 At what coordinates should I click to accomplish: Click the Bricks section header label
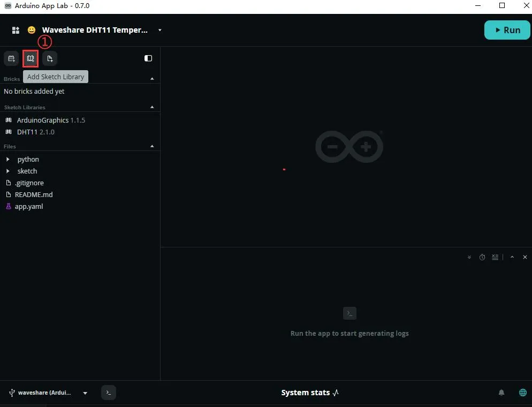coord(12,79)
